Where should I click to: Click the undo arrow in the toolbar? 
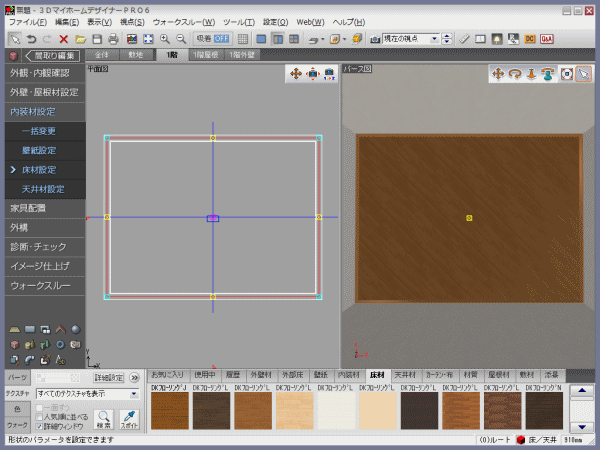(31, 39)
